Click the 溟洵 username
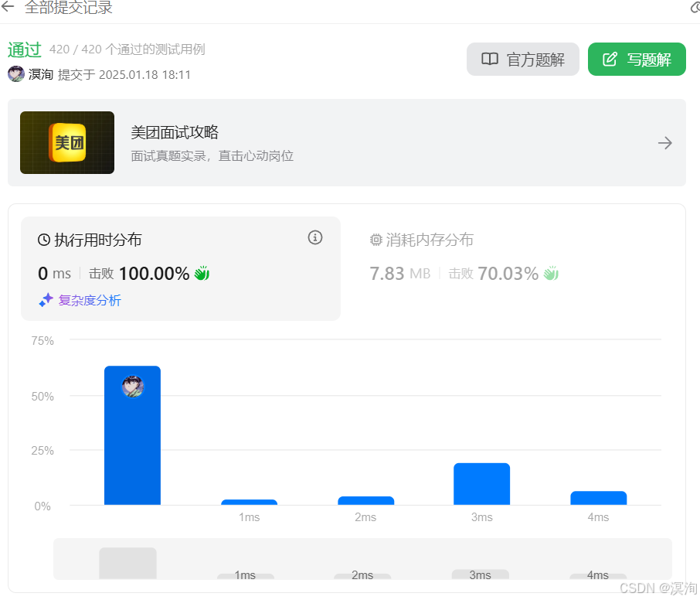This screenshot has width=700, height=600. tap(41, 74)
